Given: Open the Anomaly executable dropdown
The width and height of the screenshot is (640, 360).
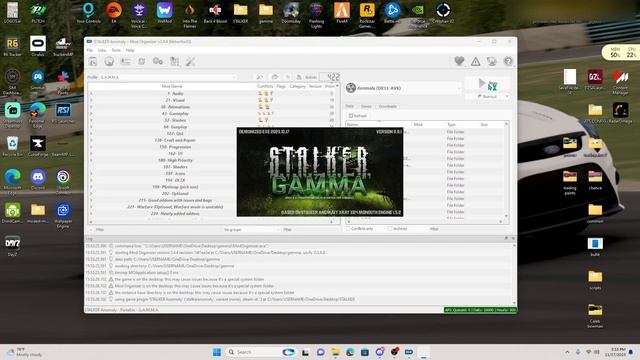Looking at the screenshot, I should tap(403, 88).
